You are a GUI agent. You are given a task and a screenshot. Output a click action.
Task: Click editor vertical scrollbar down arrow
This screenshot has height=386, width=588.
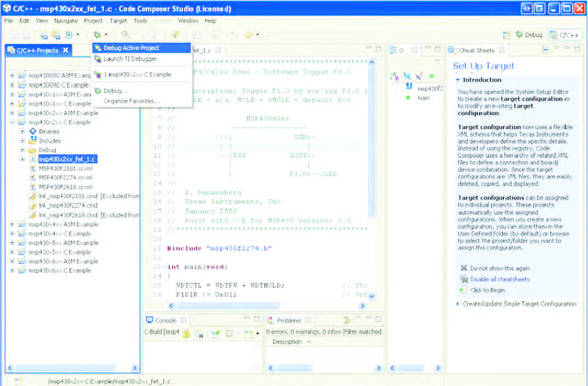(372, 296)
